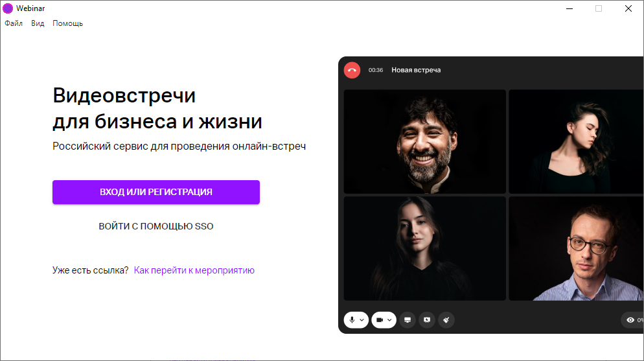Expand the microphone options chevron
The image size is (644, 361).
tap(362, 320)
